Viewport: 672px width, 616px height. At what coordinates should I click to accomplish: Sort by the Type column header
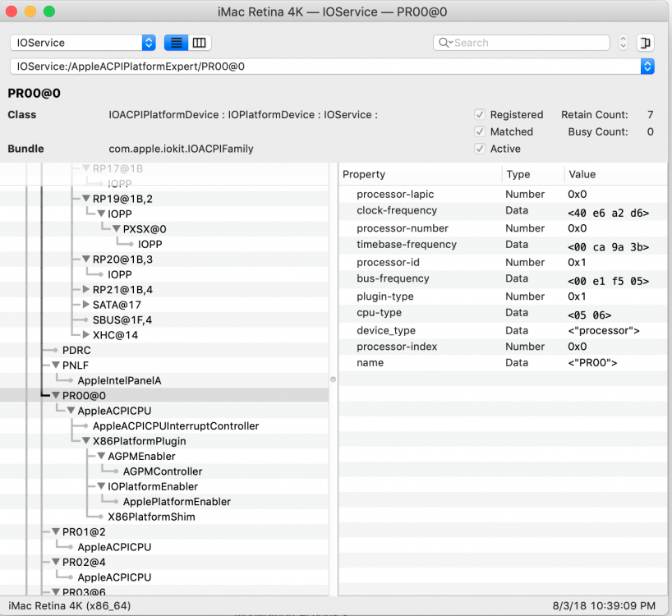(533, 174)
